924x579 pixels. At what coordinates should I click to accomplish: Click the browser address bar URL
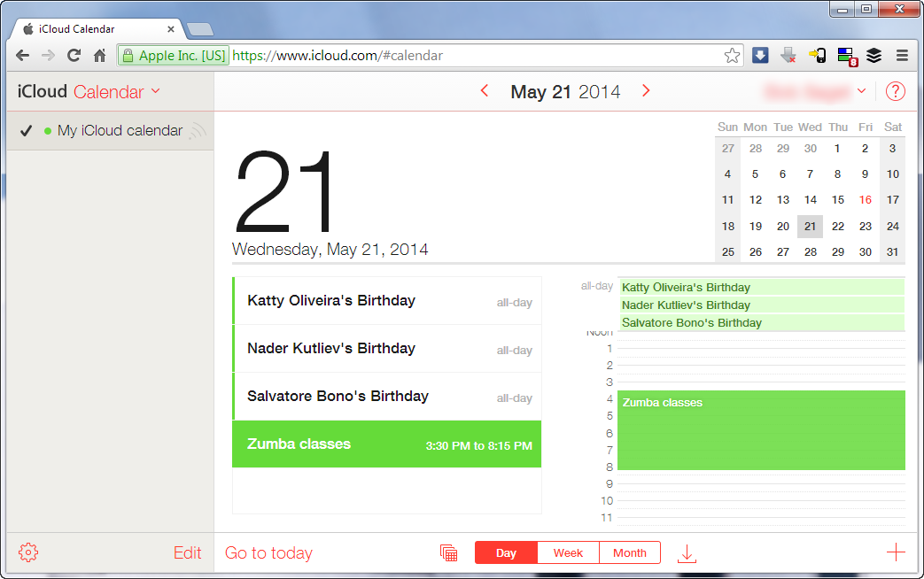[337, 56]
